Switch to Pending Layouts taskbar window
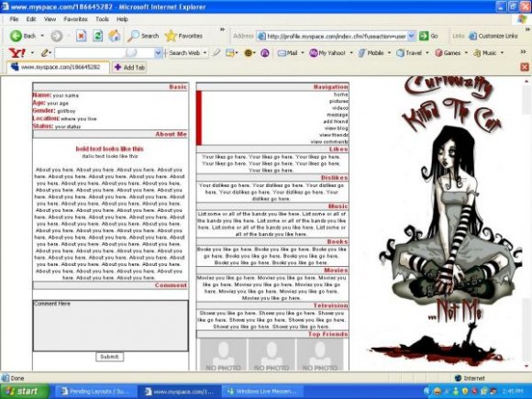Viewport: 532px width, 399px height. tap(95, 392)
